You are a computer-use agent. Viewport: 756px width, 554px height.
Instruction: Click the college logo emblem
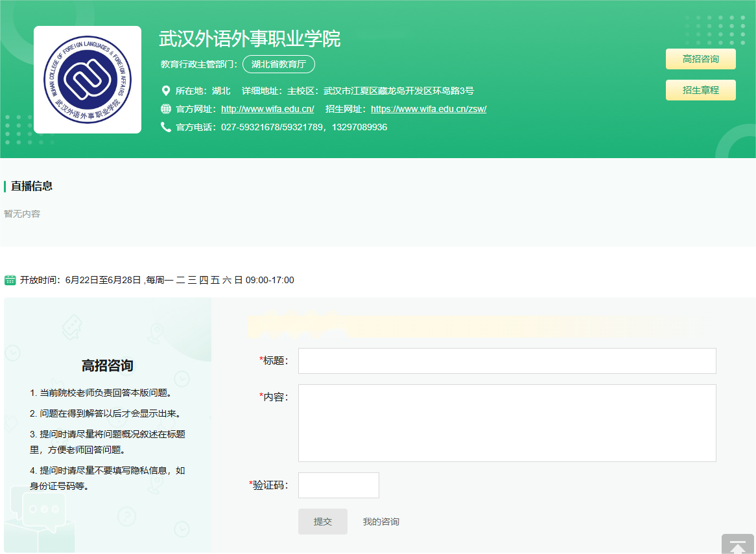88,80
